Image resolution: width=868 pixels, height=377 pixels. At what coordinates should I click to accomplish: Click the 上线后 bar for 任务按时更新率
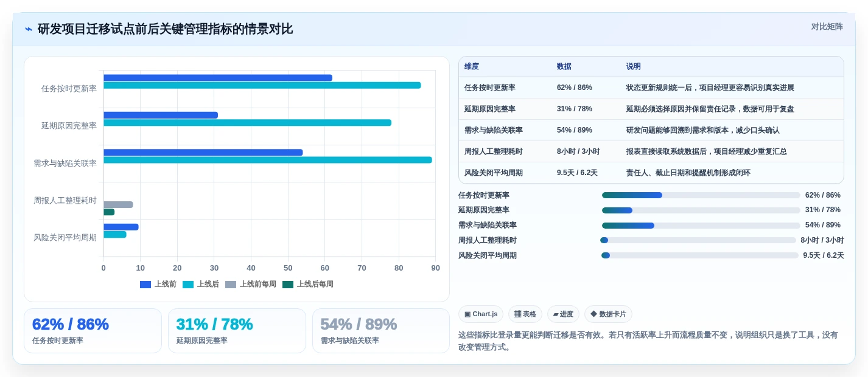(262, 85)
